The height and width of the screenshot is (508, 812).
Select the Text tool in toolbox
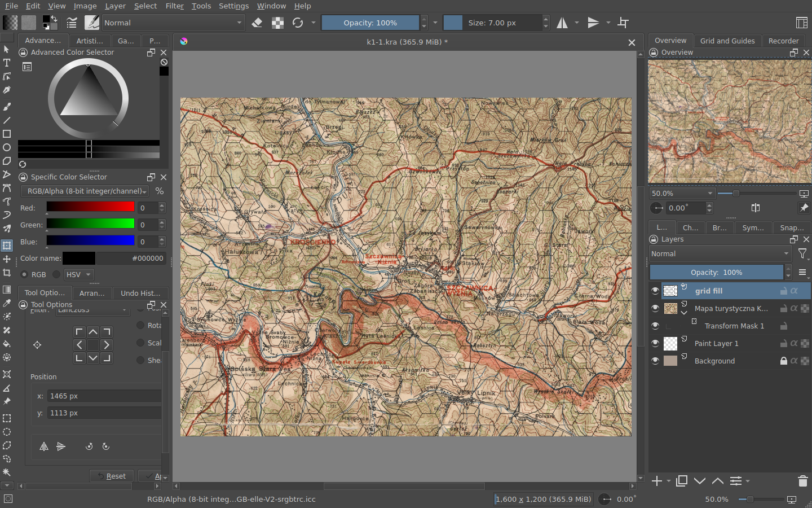pos(7,63)
